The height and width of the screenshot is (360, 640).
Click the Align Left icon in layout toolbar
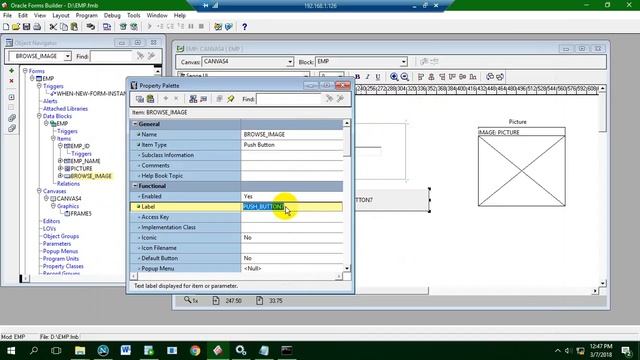421,77
